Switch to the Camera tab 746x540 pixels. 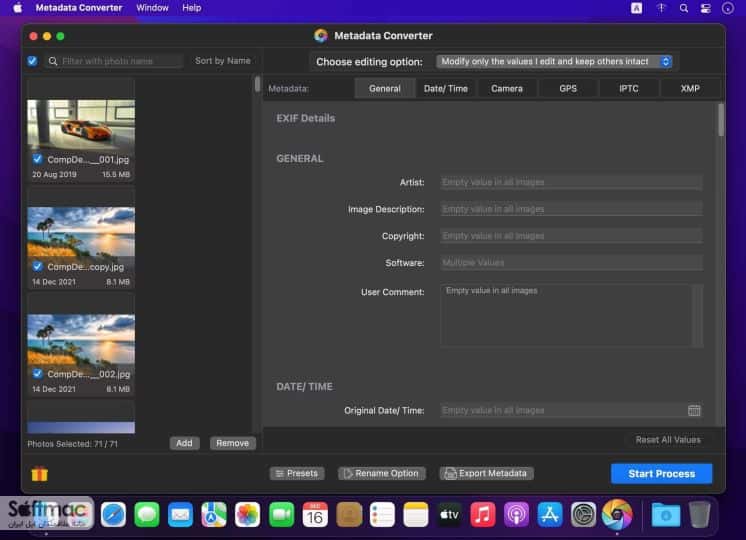point(507,88)
